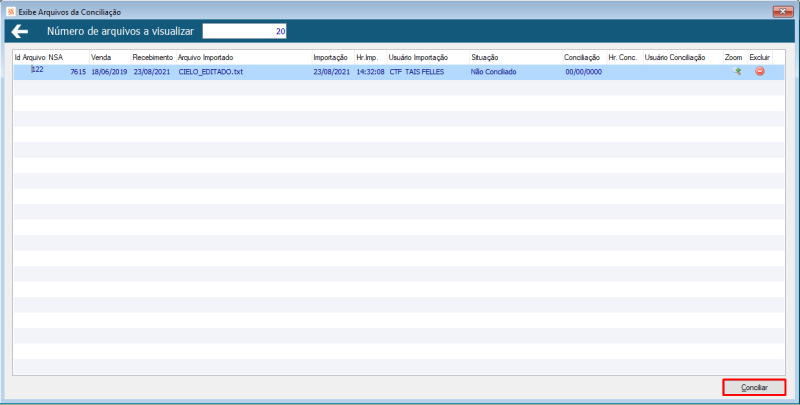
Task: Click the Venda column header
Action: tap(110, 58)
